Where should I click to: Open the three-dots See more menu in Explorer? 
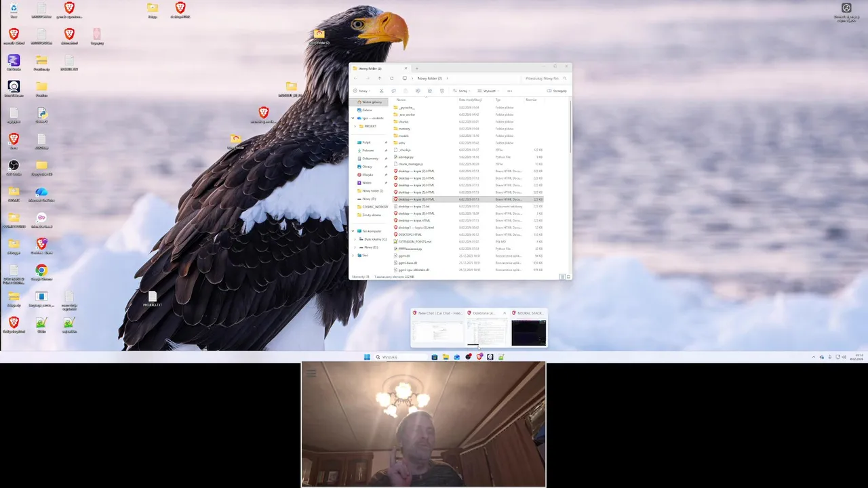click(x=509, y=91)
